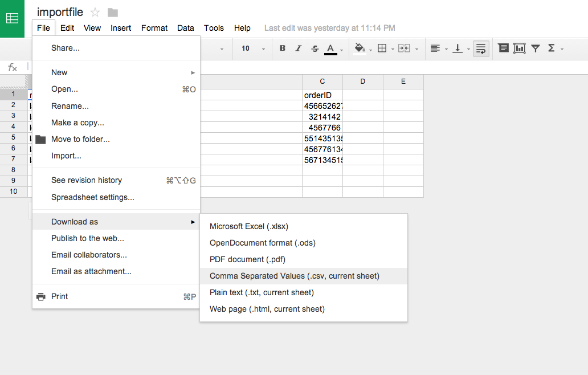Click the horizontal align icon
Screen dimensions: 588x375
[435, 48]
